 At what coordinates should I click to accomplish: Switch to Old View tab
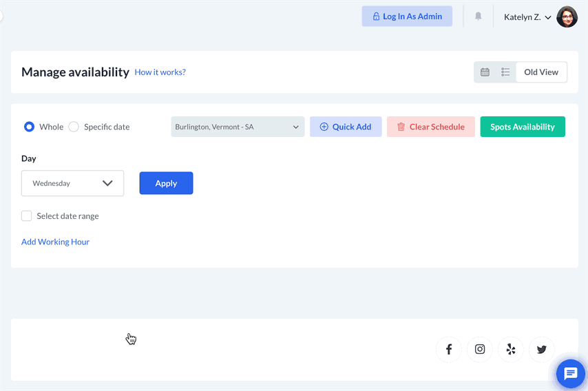tap(541, 72)
